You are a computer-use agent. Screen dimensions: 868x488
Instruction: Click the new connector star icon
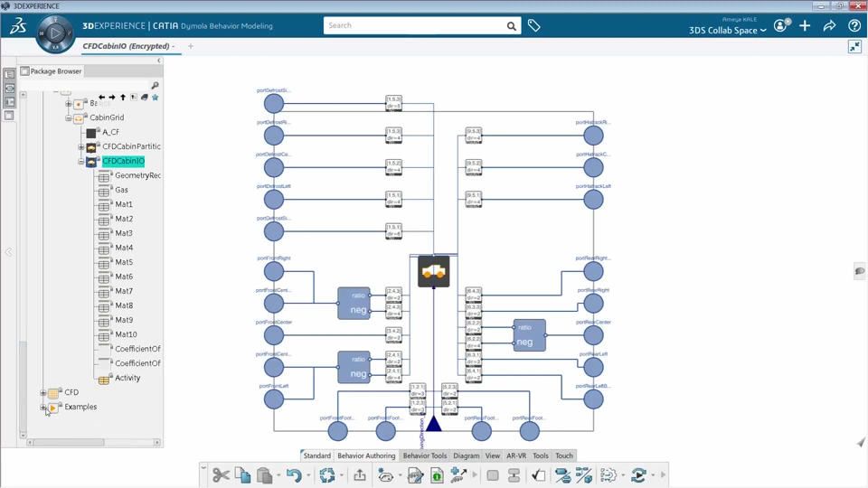click(386, 475)
